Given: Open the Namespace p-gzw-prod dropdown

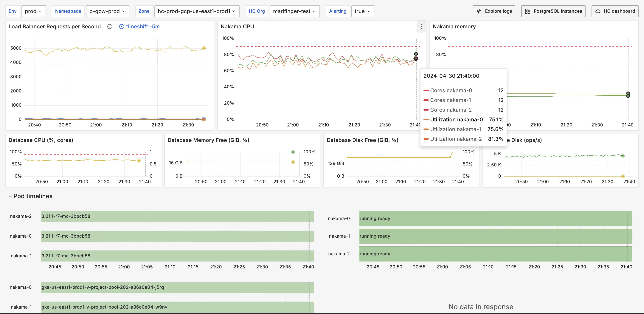Looking at the screenshot, I should pyautogui.click(x=108, y=11).
